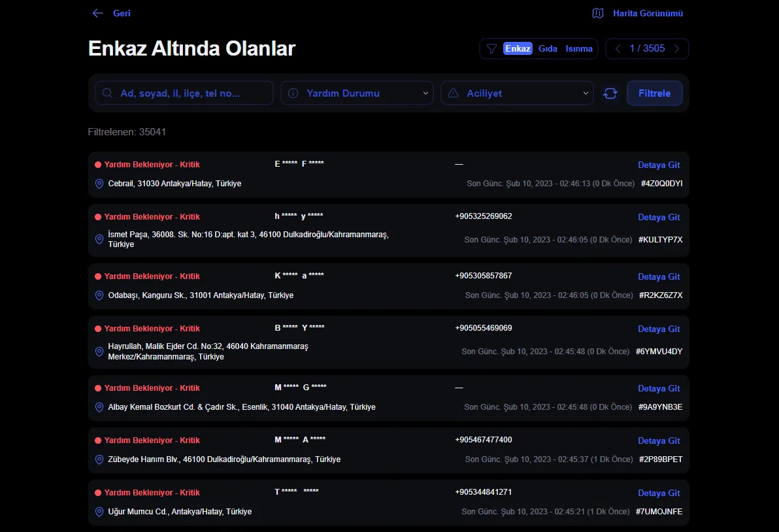The width and height of the screenshot is (779, 532).
Task: Click Yardım Bekleniyor - Kritik in #2P89BPET row
Action: (152, 441)
